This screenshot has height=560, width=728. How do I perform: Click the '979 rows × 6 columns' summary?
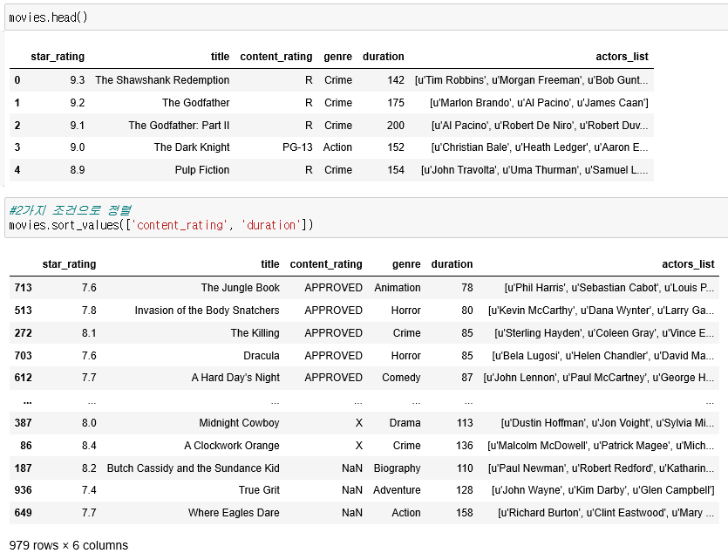coord(69,545)
